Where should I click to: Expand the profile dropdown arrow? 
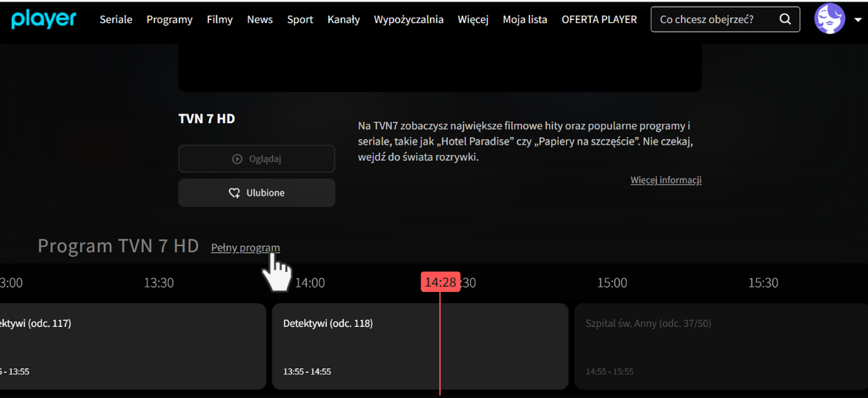tap(858, 20)
